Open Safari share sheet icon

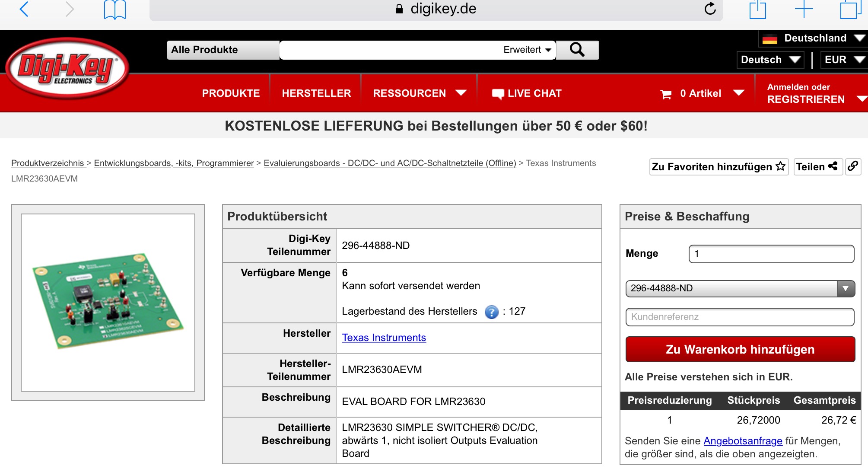click(x=757, y=10)
